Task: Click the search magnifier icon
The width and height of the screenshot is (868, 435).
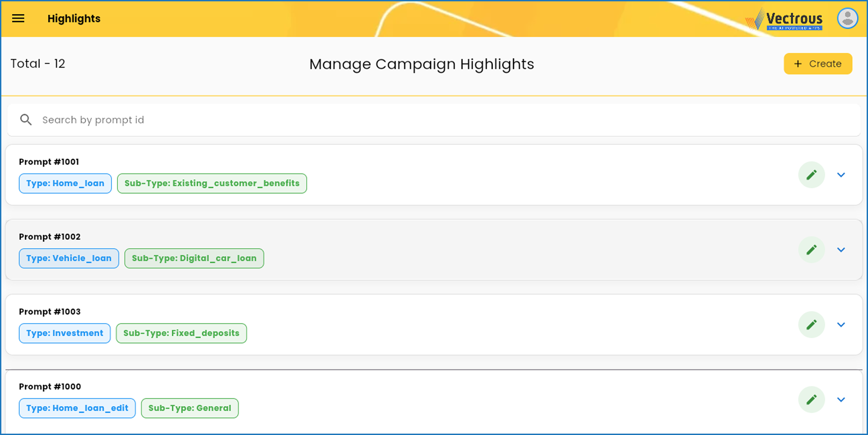Action: 26,120
